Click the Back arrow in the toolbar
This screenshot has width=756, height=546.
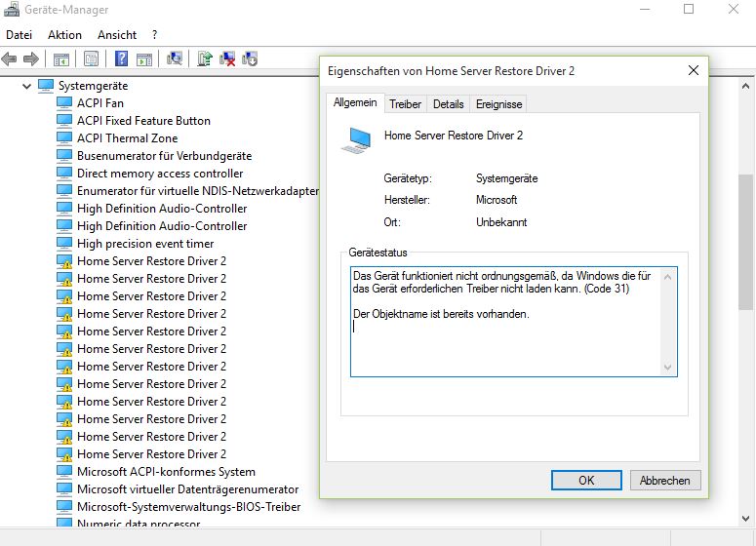pyautogui.click(x=9, y=59)
